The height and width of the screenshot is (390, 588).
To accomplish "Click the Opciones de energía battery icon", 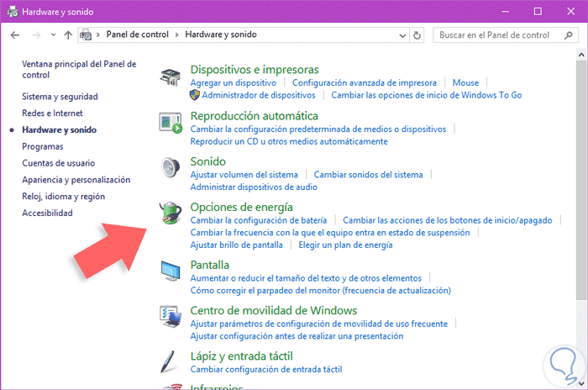I will 171,213.
